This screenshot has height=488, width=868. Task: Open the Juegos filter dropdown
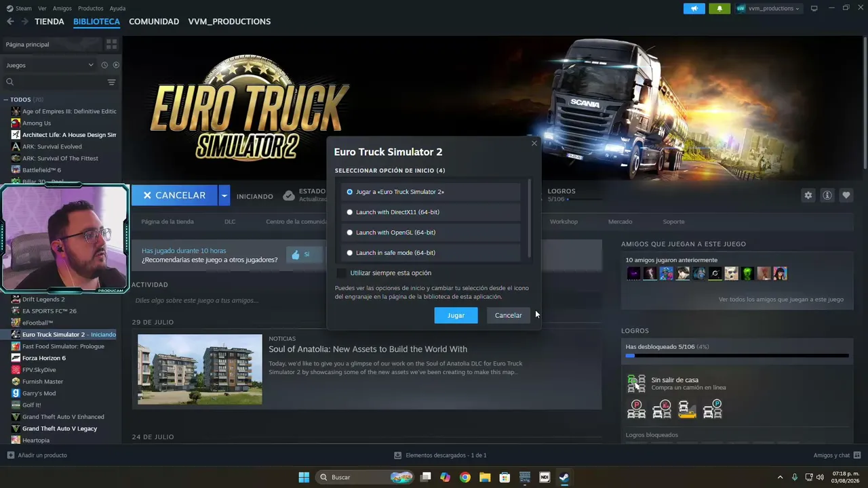[50, 65]
